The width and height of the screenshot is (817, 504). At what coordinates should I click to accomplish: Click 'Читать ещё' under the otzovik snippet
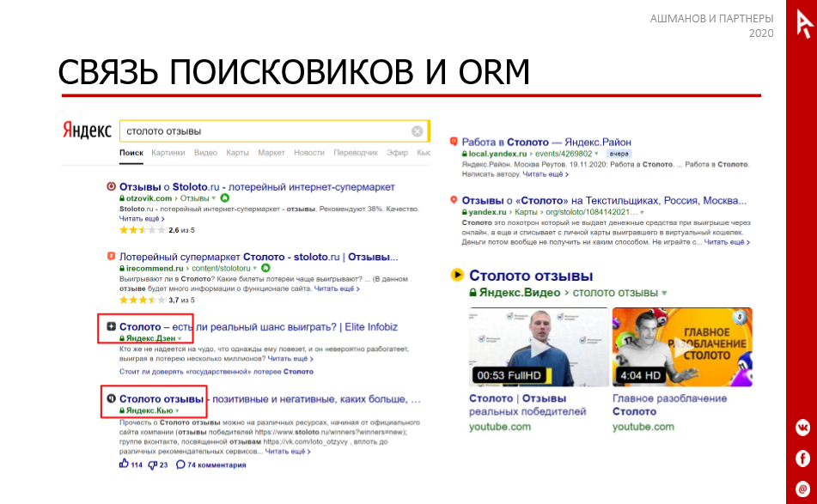(142, 219)
